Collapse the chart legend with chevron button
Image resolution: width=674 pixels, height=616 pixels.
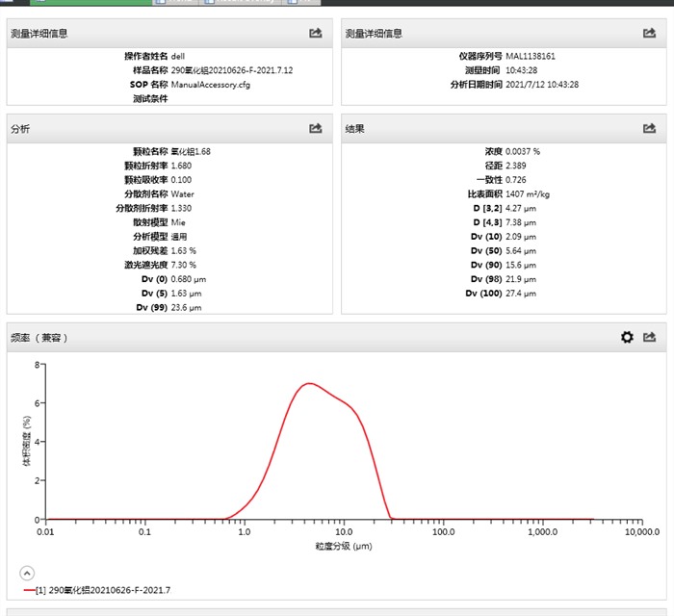26,572
